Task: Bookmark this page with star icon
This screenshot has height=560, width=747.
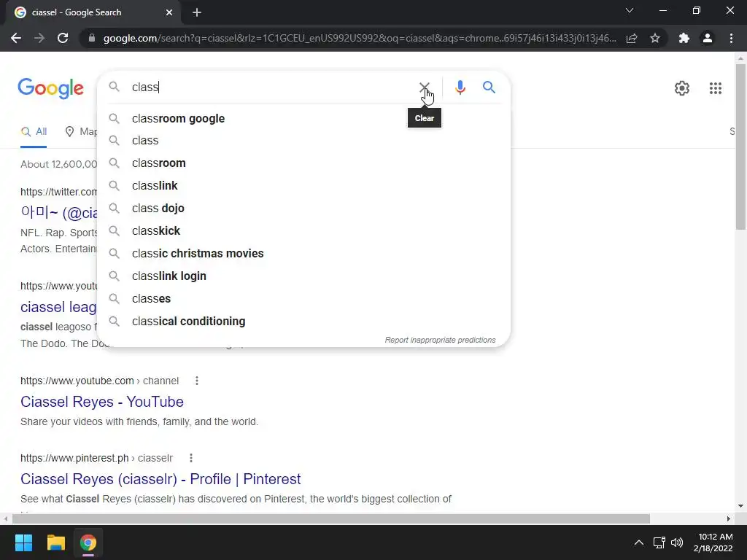Action: [x=655, y=38]
